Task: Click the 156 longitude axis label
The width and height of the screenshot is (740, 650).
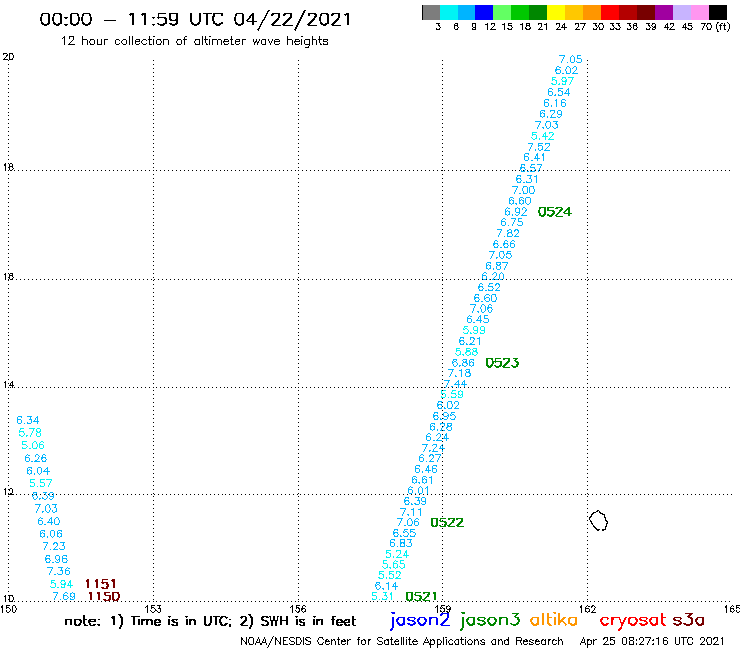Action: point(298,609)
